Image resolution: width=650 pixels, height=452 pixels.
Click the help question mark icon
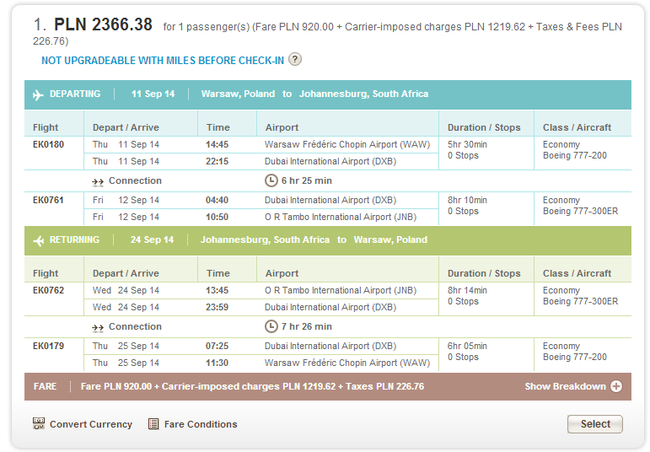(295, 59)
